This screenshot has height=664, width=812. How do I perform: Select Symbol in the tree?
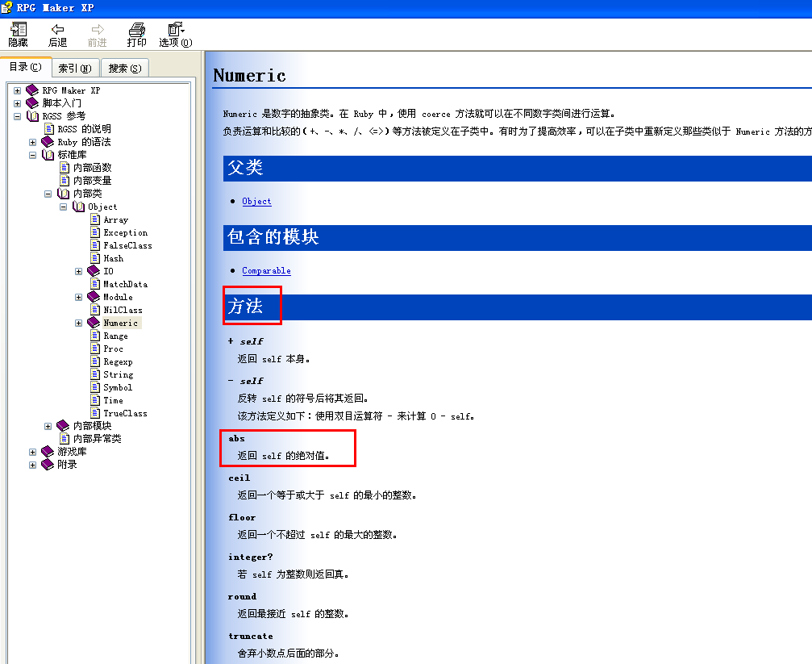pyautogui.click(x=118, y=387)
